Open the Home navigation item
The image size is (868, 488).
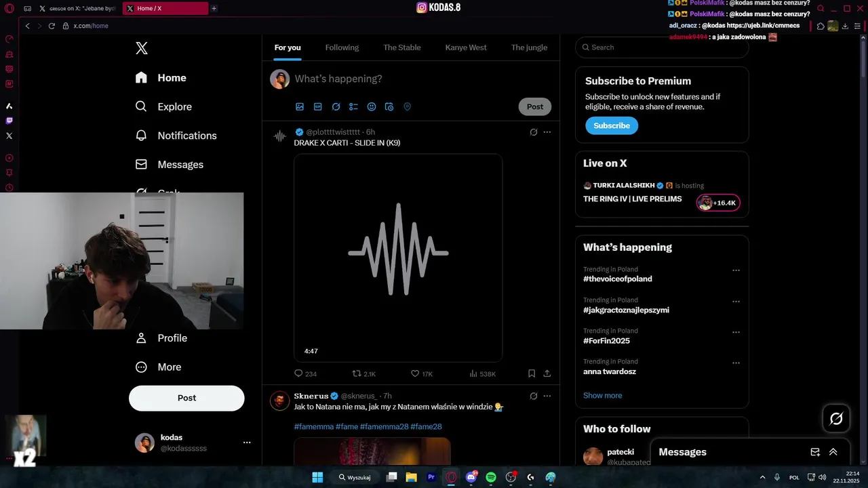pos(161,78)
